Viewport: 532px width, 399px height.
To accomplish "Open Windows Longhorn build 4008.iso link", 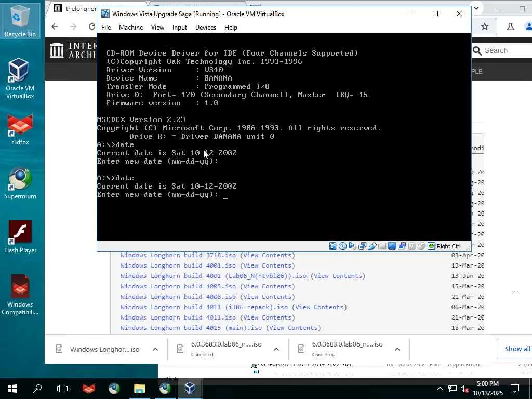I will tap(178, 297).
